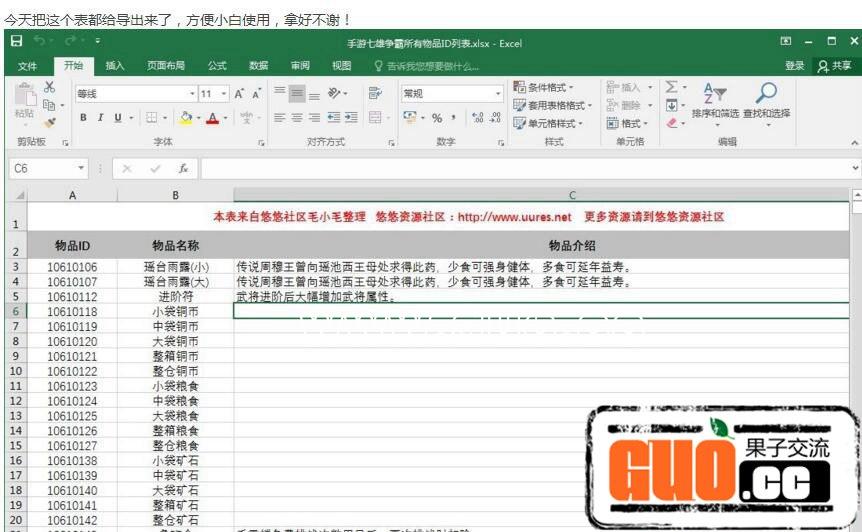Open 套用表格格式 table format menu
Screen dimensions: 862x532
coord(552,105)
